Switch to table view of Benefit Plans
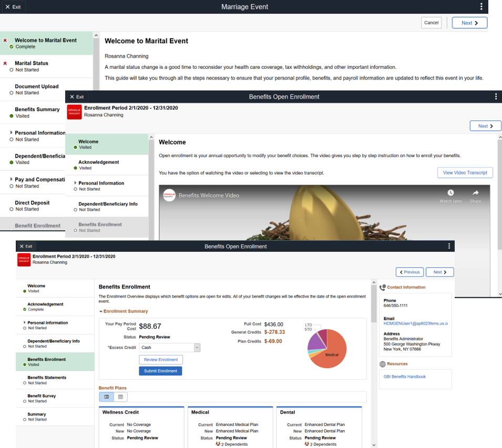Image resolution: width=502 pixels, height=448 pixels. 120,397
